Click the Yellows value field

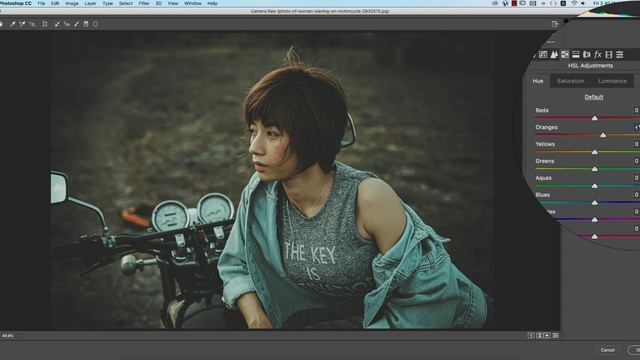coord(636,144)
